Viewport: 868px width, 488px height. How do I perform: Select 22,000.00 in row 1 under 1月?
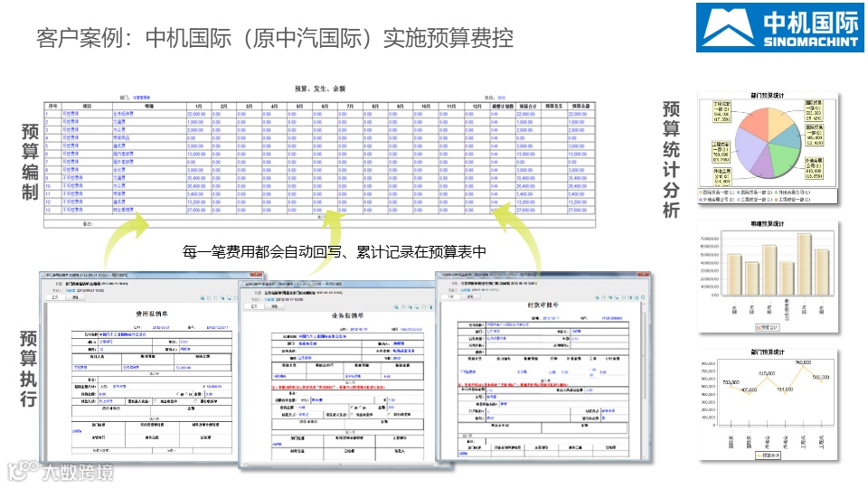(196, 114)
